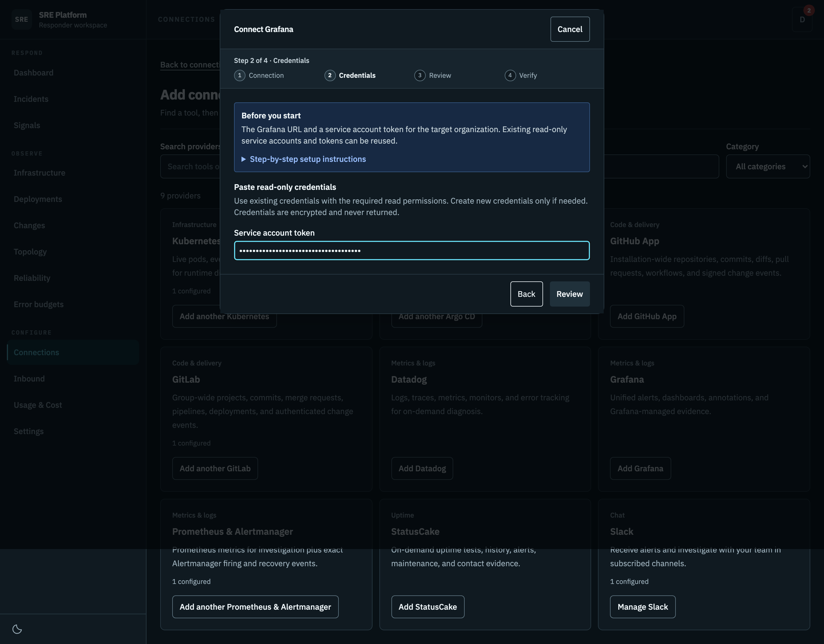This screenshot has width=824, height=644.
Task: Click the 9 providers count text
Action: pos(180,196)
